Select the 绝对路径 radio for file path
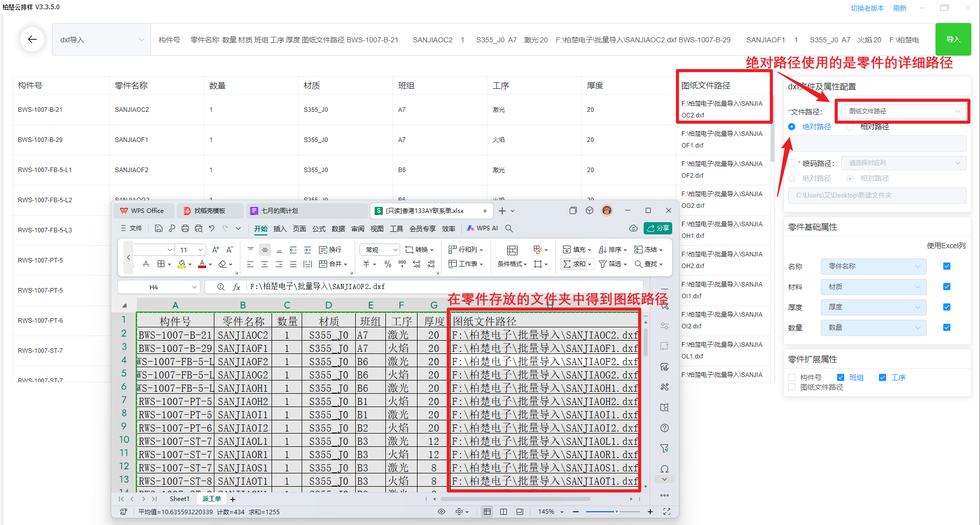Viewport: 980px width, 525px height. point(792,127)
